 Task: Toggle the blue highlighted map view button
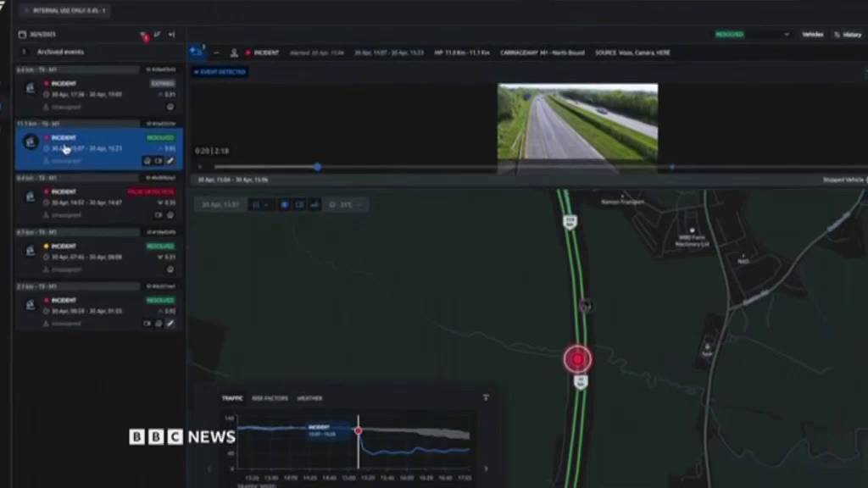click(285, 204)
